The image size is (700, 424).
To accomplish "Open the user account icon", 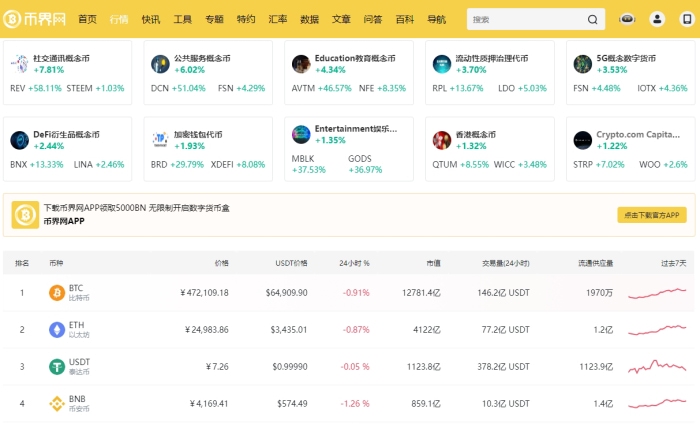I will coord(657,19).
